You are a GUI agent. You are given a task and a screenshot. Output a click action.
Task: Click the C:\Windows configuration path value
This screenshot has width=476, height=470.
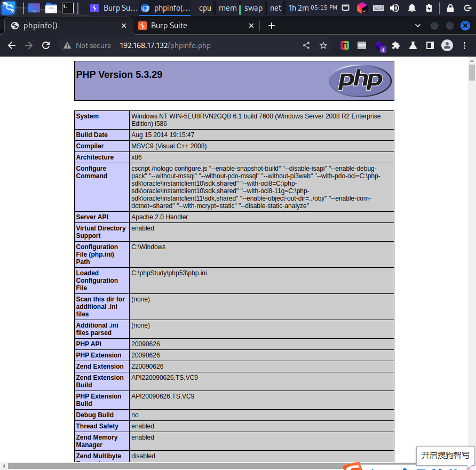(x=148, y=247)
